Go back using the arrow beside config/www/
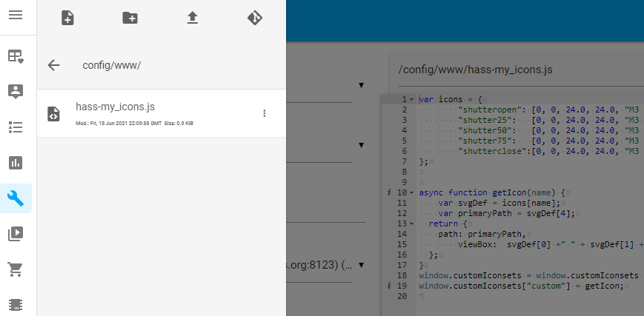 [x=53, y=65]
